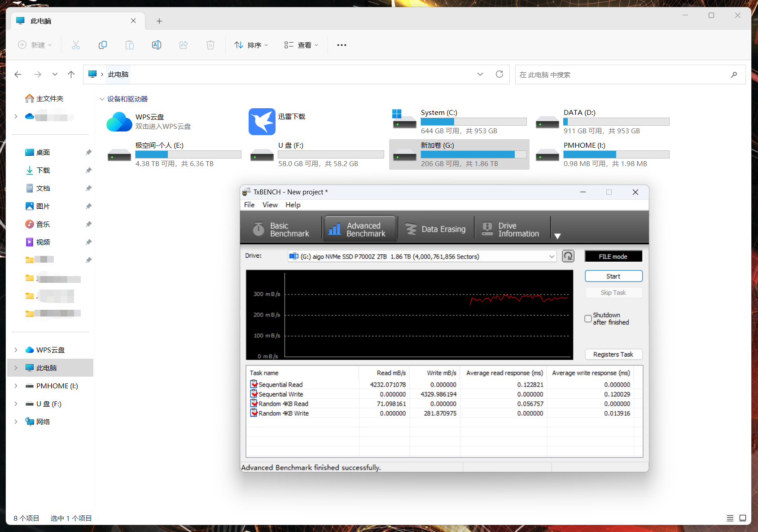The height and width of the screenshot is (532, 758).
Task: Open the TxBENCH Help menu
Action: tap(293, 205)
